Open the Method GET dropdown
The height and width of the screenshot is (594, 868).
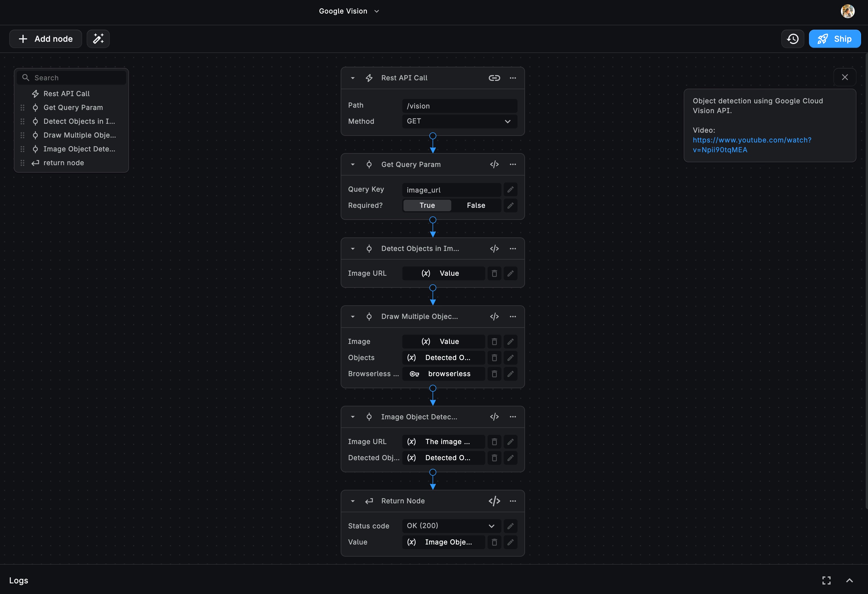pos(459,121)
